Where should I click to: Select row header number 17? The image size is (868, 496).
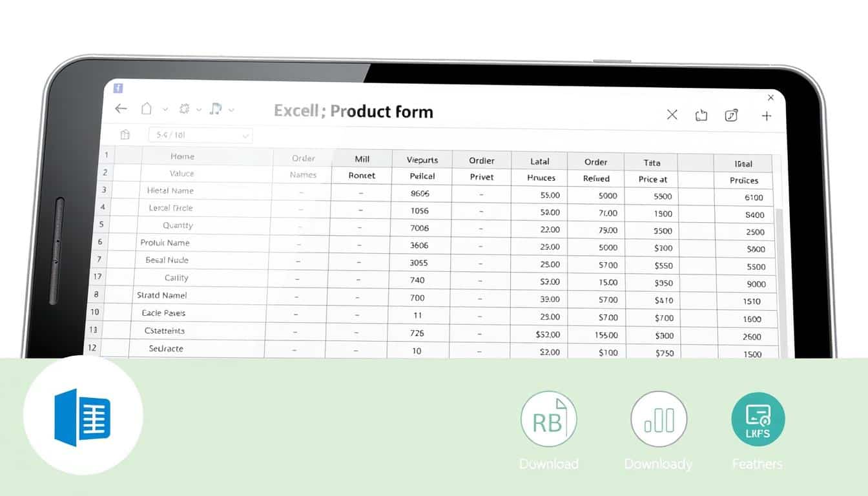point(98,276)
